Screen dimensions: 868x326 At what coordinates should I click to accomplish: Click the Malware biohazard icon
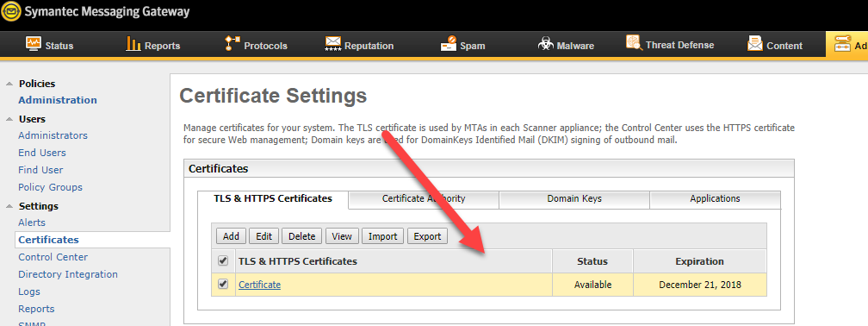pos(546,44)
